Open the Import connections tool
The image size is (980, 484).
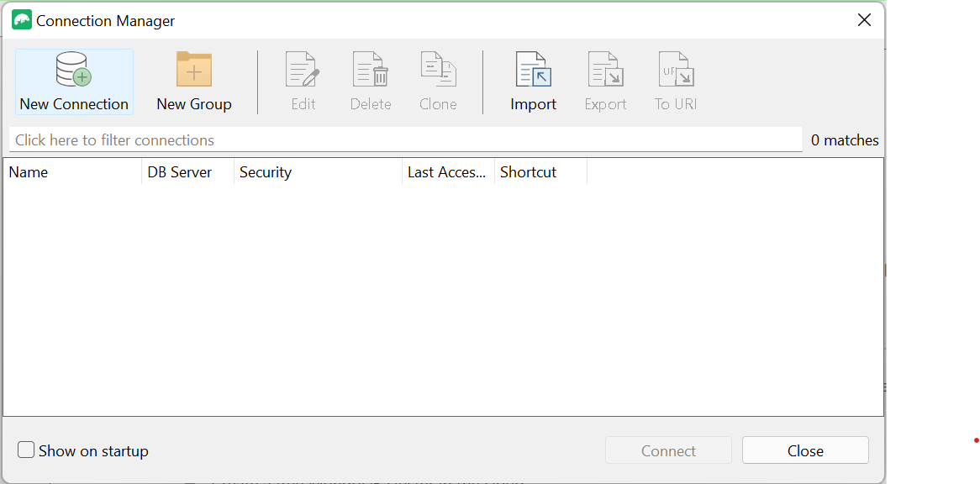coord(533,82)
